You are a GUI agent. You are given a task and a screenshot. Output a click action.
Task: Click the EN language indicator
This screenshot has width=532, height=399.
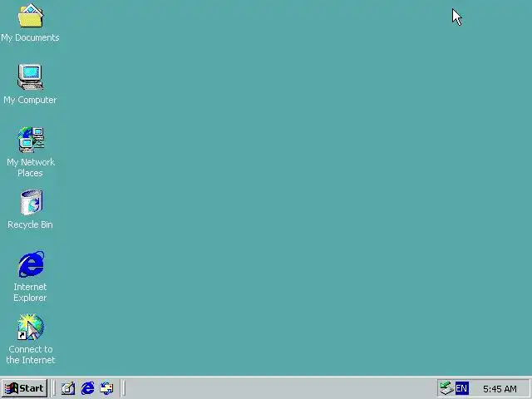tap(462, 388)
